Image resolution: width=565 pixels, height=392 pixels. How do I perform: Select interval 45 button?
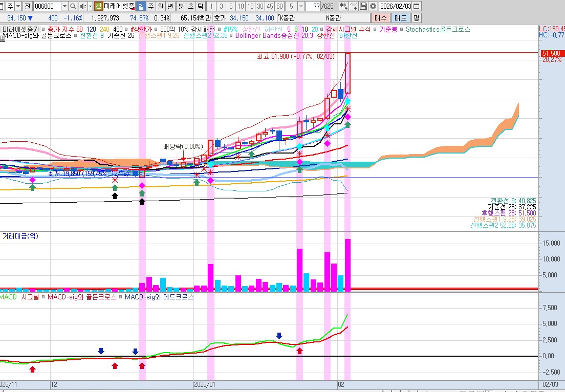click(x=270, y=6)
